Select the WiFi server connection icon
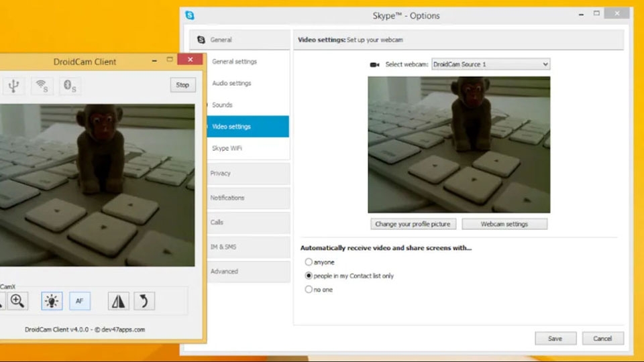Screen dimensions: 644x362 pyautogui.click(x=42, y=85)
